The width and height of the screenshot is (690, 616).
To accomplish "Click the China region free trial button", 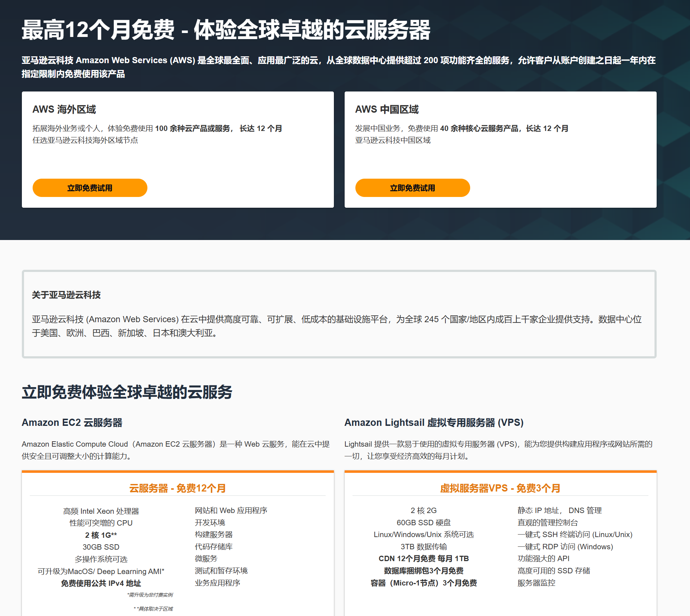I will point(412,188).
